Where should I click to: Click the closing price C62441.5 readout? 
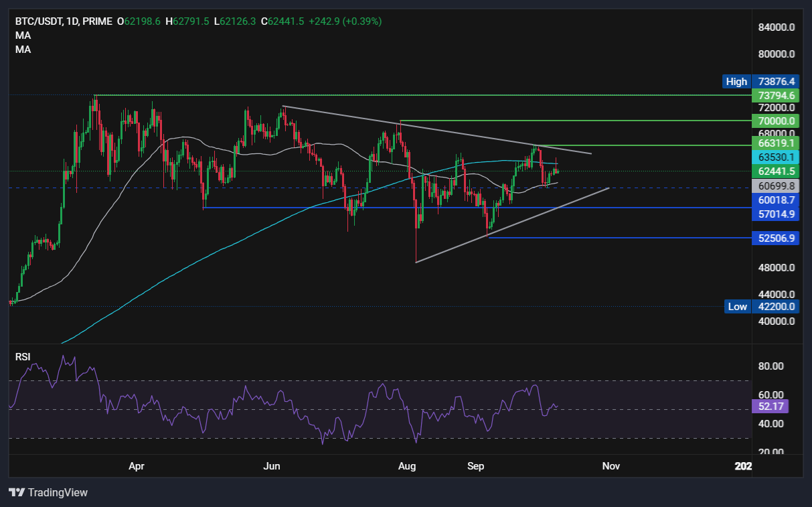[282, 21]
